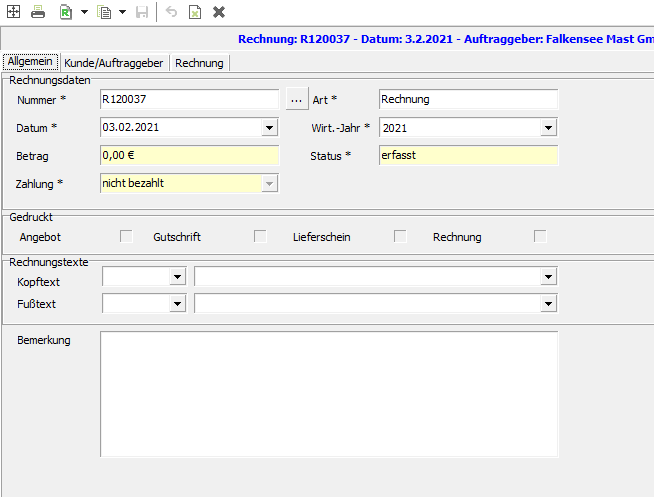Open dropdown arrow beside R document icon
The image size is (654, 497).
tap(84, 12)
